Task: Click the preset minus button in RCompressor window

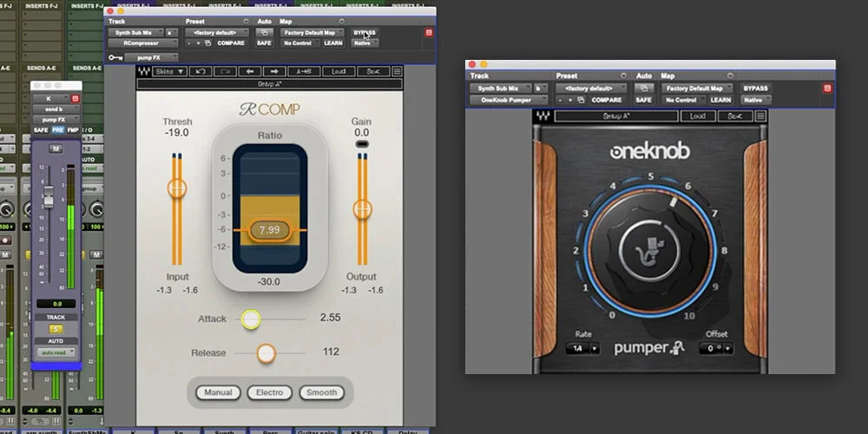Action: 189,43
